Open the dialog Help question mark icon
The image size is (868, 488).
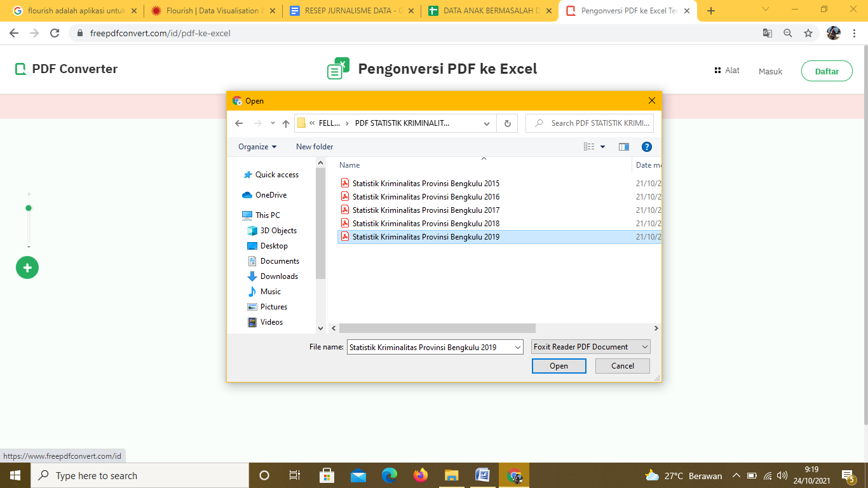(x=647, y=147)
